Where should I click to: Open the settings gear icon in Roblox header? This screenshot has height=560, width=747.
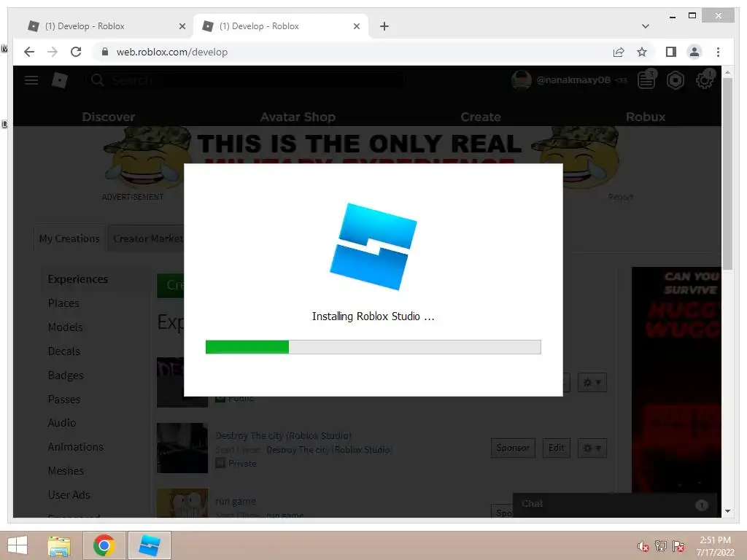point(704,80)
